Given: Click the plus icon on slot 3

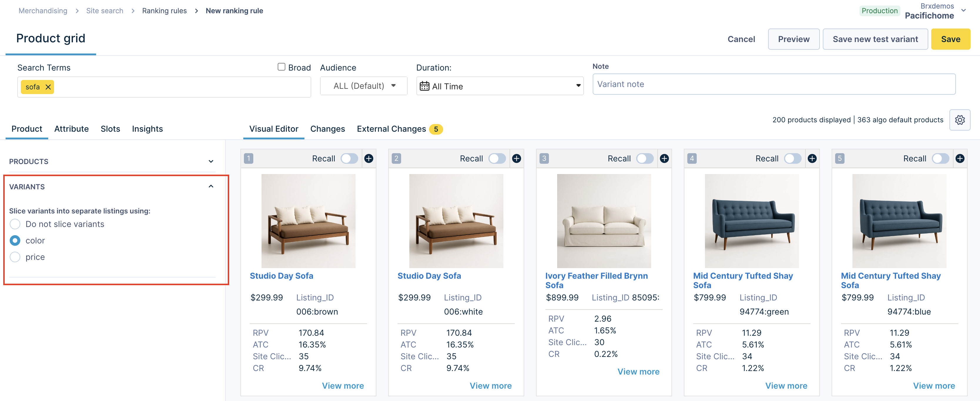Looking at the screenshot, I should point(664,158).
